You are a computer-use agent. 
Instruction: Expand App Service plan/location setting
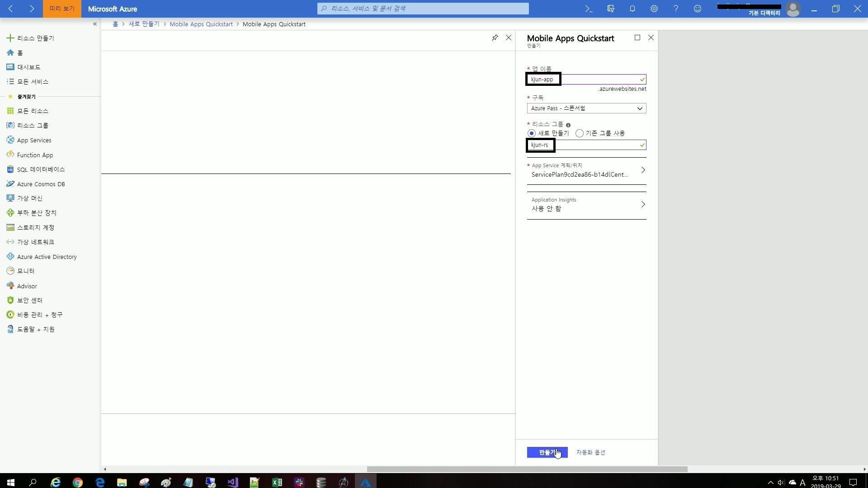(x=586, y=170)
